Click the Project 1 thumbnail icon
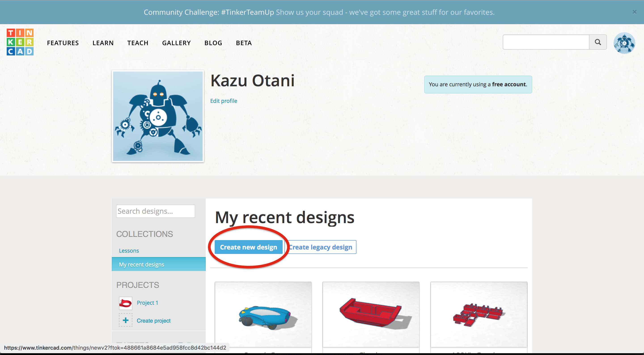Screen dimensions: 644x355 (125, 303)
